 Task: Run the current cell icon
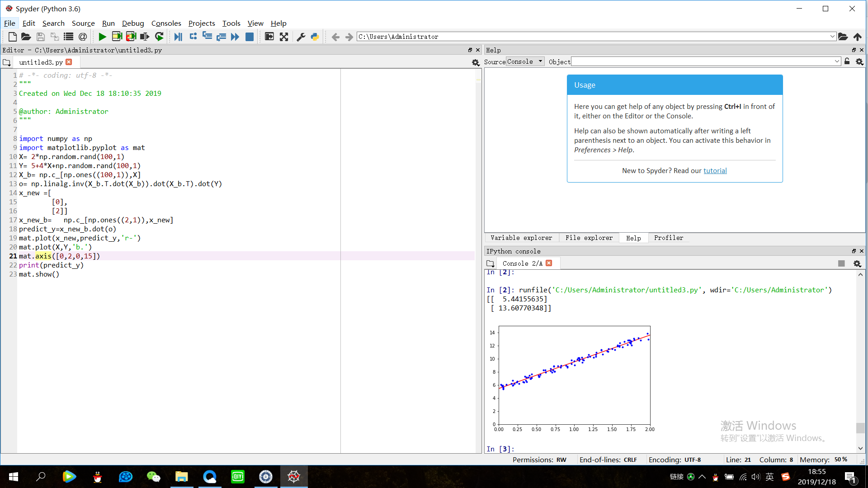tap(117, 37)
